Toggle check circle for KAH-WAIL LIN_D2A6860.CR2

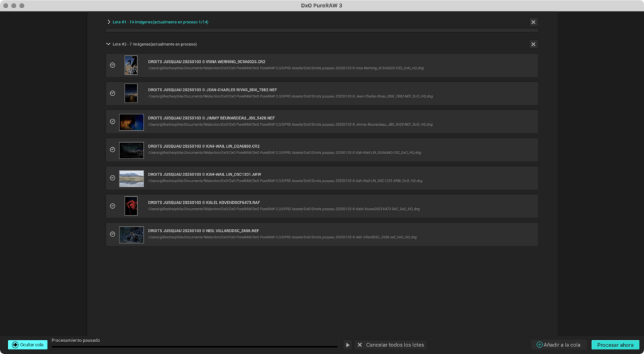pyautogui.click(x=113, y=150)
